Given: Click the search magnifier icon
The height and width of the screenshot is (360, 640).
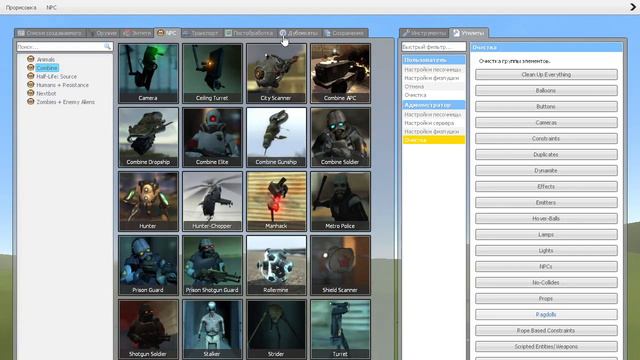Looking at the screenshot, I should pos(107,47).
